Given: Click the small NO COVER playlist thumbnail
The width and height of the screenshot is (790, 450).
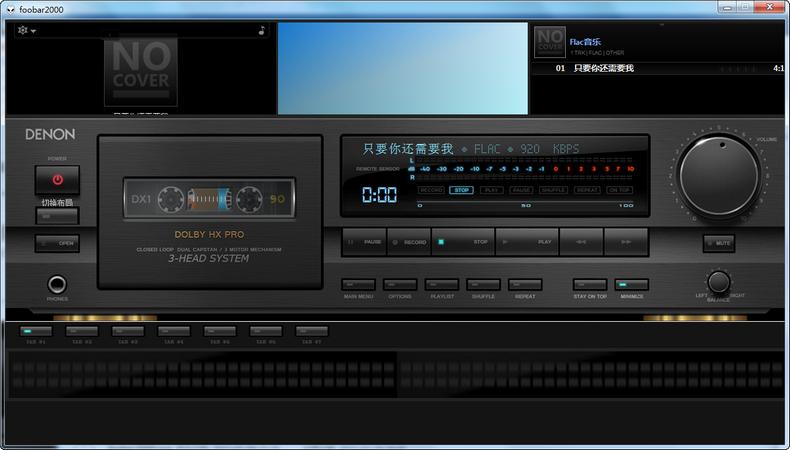Looking at the screenshot, I should [550, 42].
